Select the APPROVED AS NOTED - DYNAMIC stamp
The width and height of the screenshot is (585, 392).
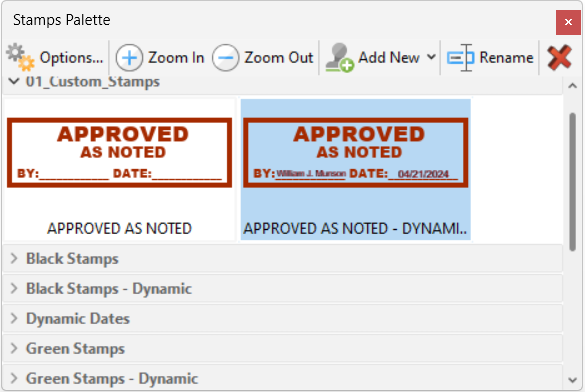pos(356,170)
